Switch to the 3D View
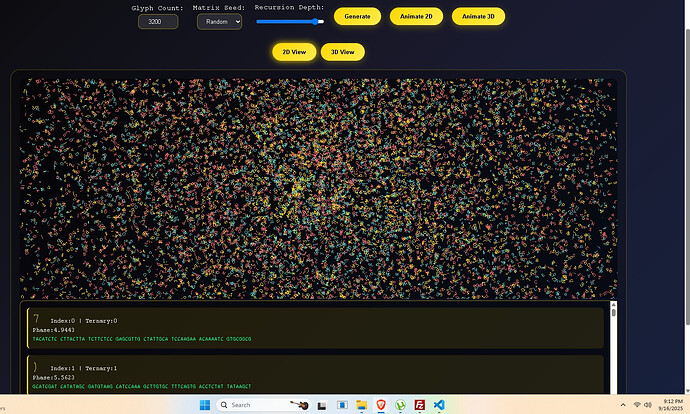690x414 pixels. pyautogui.click(x=342, y=52)
